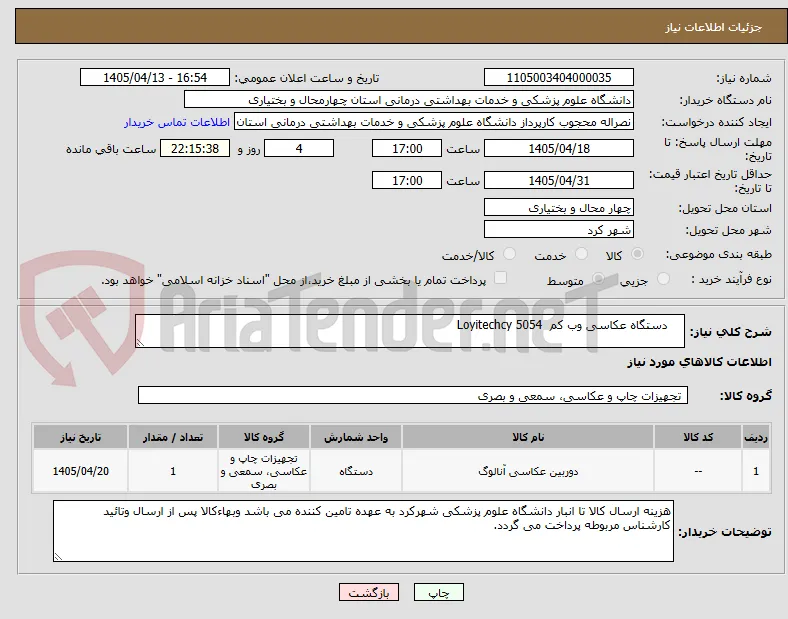Click the unit cell دستگاه
Image resolution: width=788 pixels, height=619 pixels.
[356, 471]
